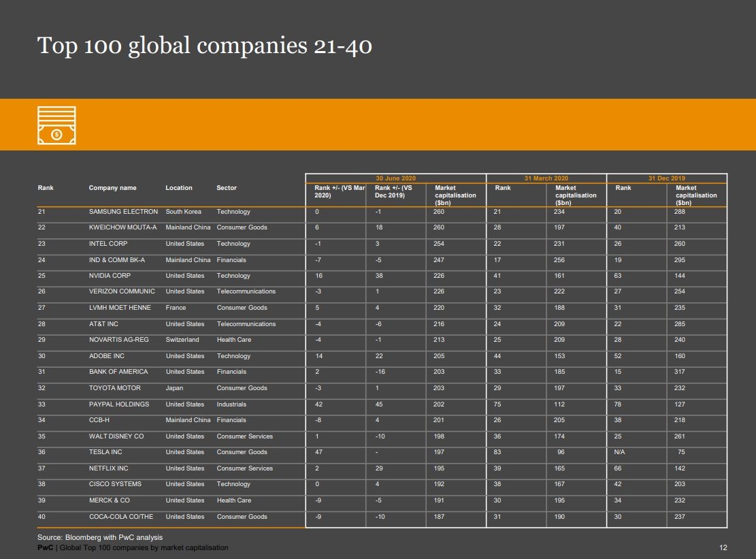Image resolution: width=756 pixels, height=559 pixels.
Task: Click the 'Company name' column header
Action: point(112,188)
